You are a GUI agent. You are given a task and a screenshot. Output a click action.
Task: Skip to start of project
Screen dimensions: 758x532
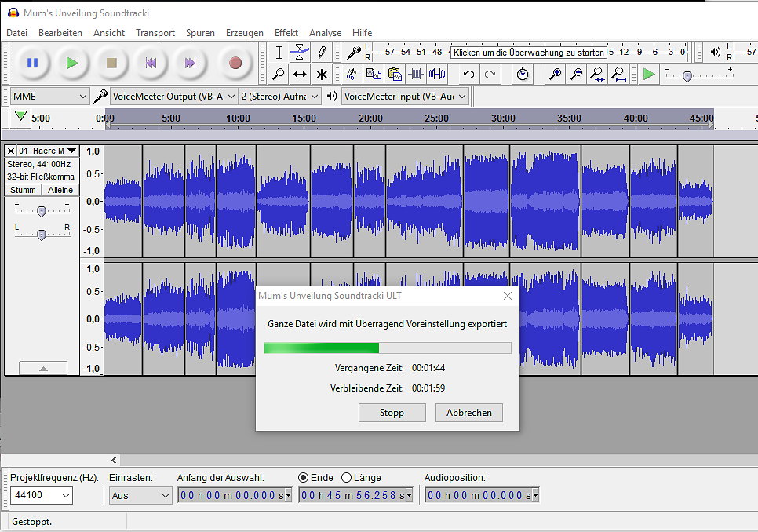[x=151, y=63]
